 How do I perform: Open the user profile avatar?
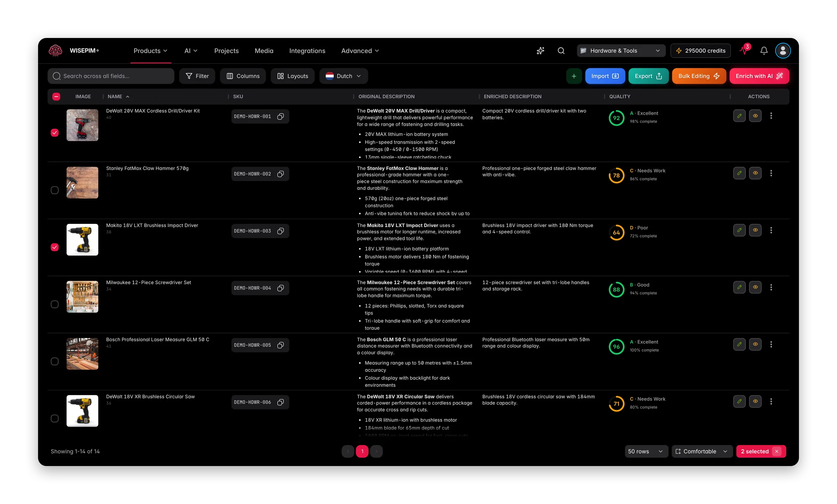(783, 51)
